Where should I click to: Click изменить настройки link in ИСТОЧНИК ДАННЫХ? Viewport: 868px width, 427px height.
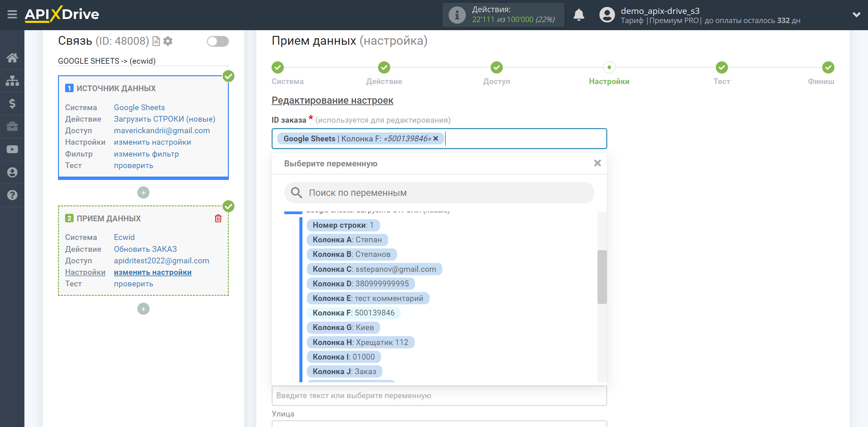click(x=152, y=142)
